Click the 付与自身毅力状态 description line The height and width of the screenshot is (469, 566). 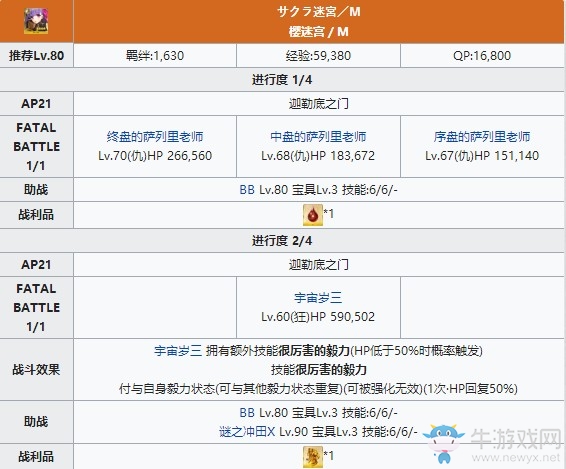click(x=318, y=389)
